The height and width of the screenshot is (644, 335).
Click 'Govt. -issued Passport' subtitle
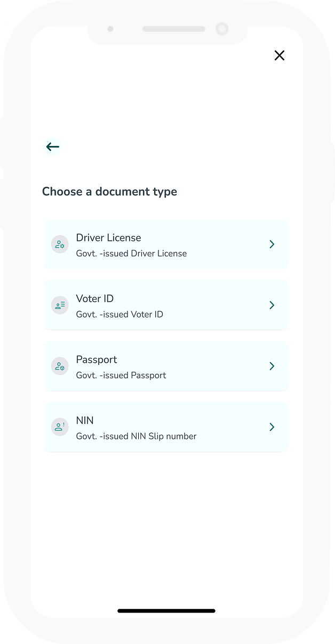[x=121, y=375]
